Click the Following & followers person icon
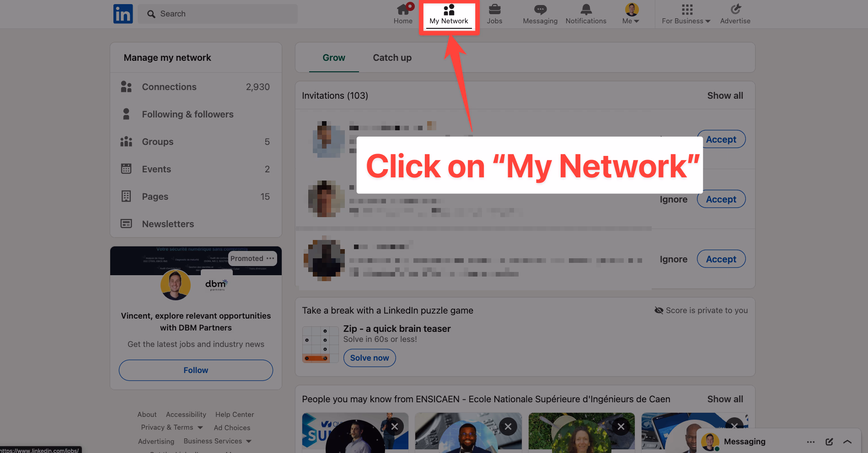Viewport: 868px width, 453px height. [x=126, y=114]
